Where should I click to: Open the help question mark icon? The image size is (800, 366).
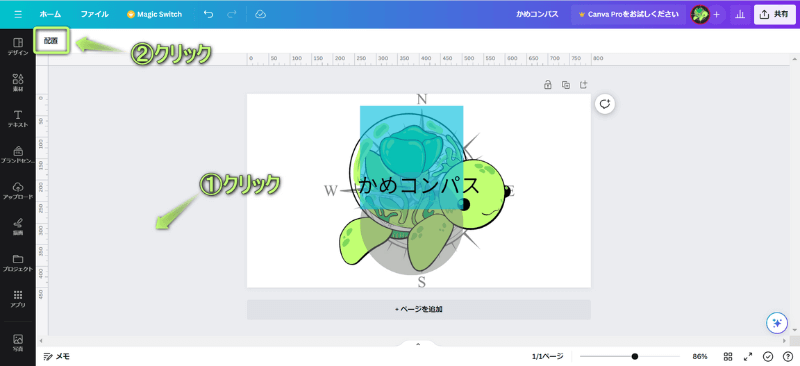[787, 356]
